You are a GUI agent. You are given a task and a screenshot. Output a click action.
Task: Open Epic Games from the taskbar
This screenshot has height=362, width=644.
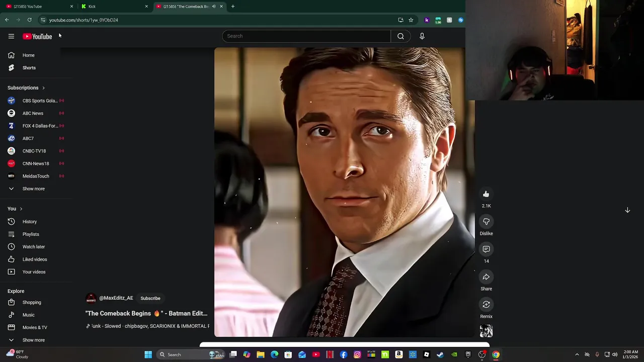(x=468, y=355)
